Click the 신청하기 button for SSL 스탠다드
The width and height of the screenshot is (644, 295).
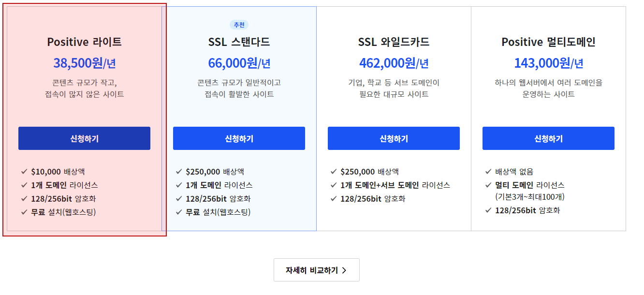[238, 138]
